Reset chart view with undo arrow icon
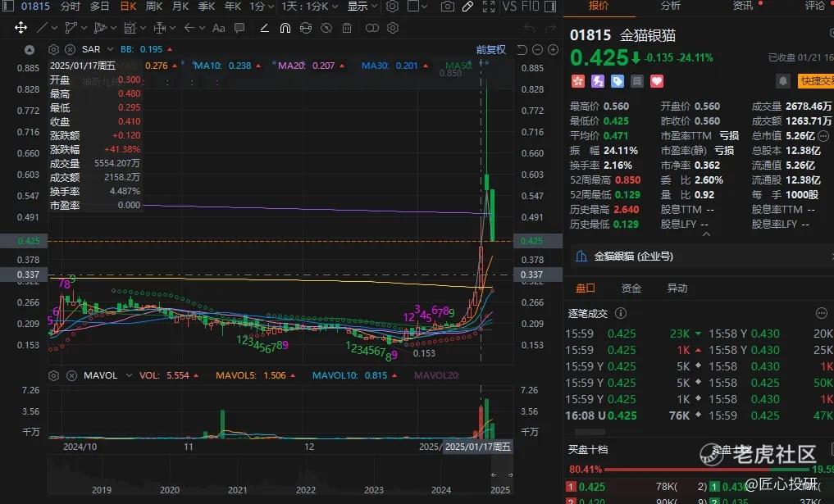The image size is (834, 504). pos(522,50)
